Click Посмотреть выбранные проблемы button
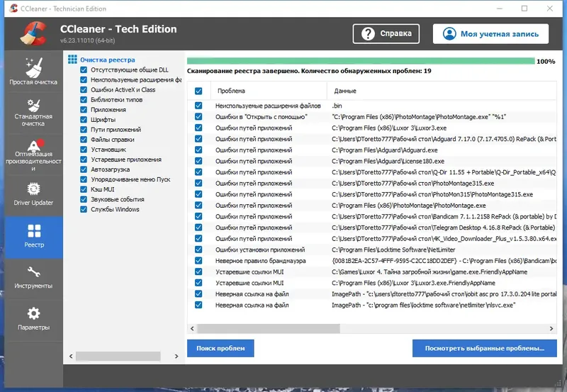 [485, 348]
